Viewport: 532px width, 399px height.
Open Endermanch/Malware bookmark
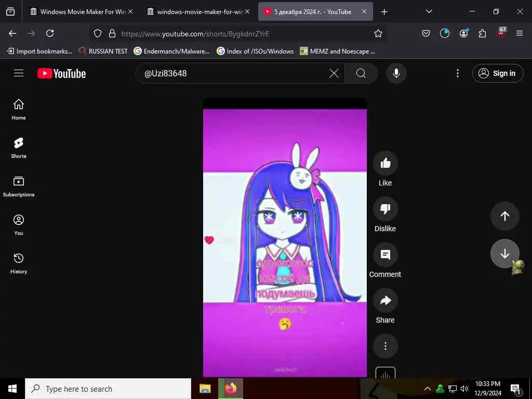pos(171,51)
